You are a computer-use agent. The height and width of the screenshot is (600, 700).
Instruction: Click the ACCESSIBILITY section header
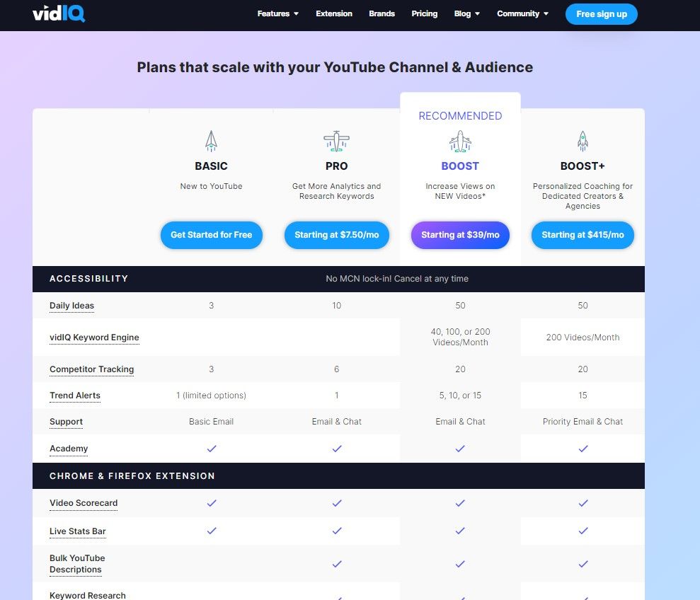[89, 279]
